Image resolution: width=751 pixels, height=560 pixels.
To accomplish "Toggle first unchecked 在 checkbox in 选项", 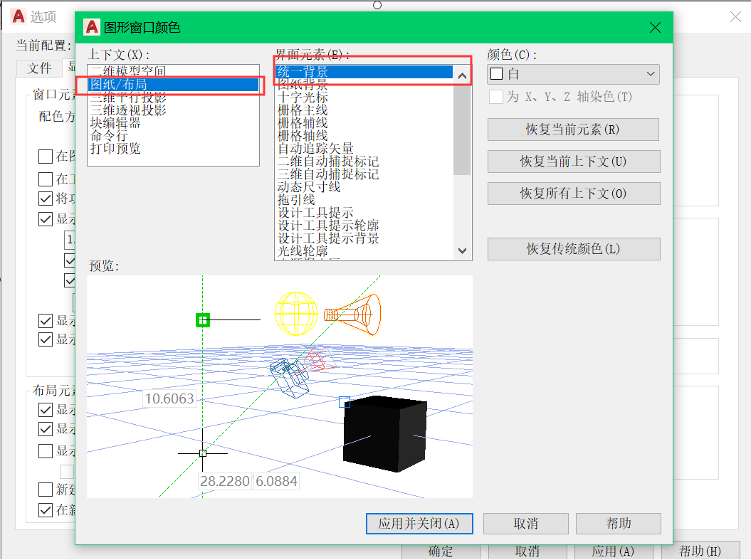I will pos(46,156).
